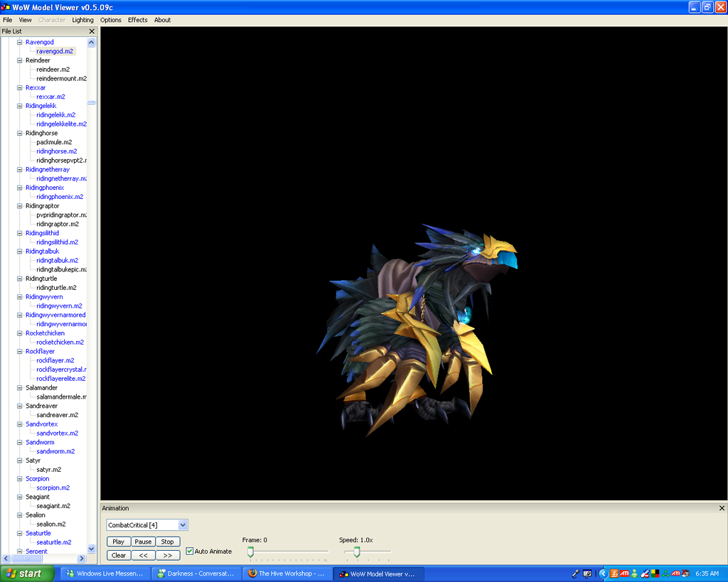
Task: Open the Options menu
Action: click(110, 20)
